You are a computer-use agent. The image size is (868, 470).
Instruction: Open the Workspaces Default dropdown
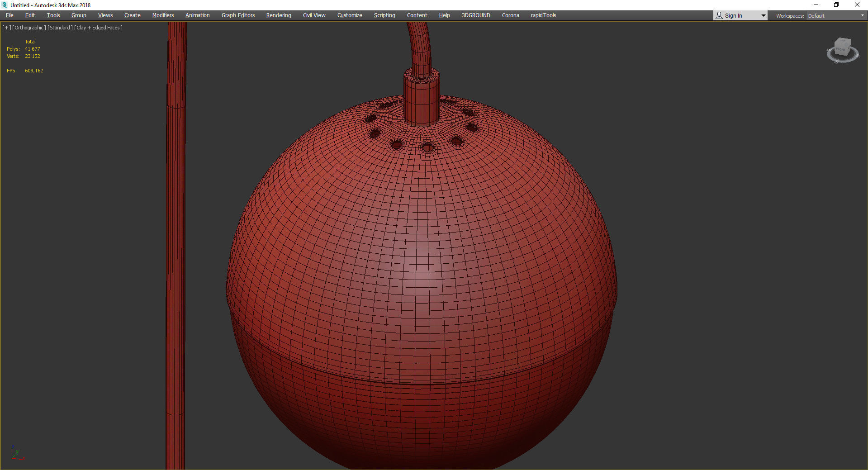(x=836, y=16)
